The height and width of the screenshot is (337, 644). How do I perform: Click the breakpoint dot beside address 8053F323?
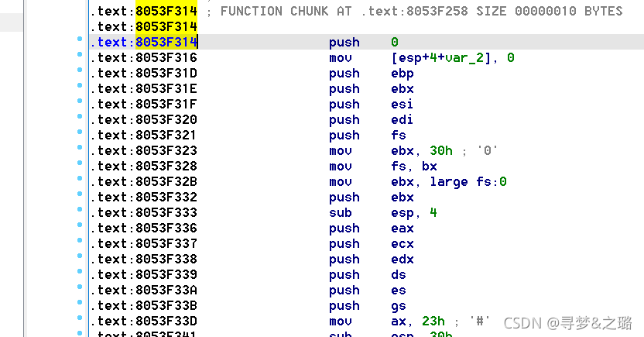pos(80,147)
